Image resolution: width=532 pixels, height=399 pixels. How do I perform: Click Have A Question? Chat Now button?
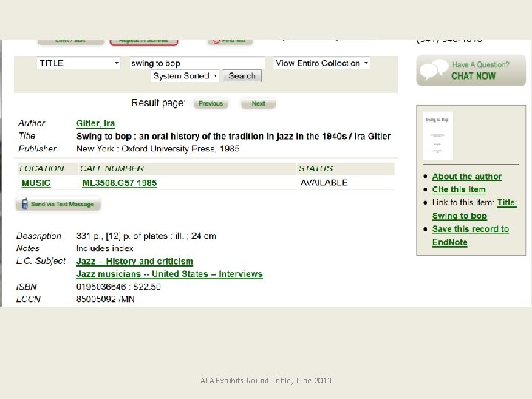471,71
